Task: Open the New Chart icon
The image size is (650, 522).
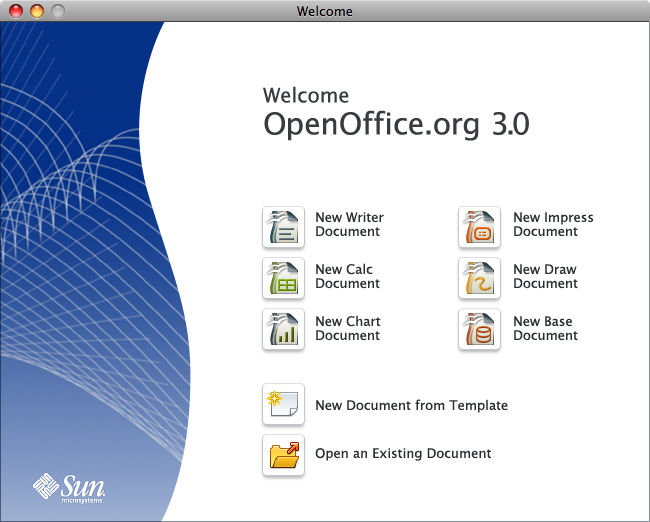Action: pyautogui.click(x=283, y=330)
